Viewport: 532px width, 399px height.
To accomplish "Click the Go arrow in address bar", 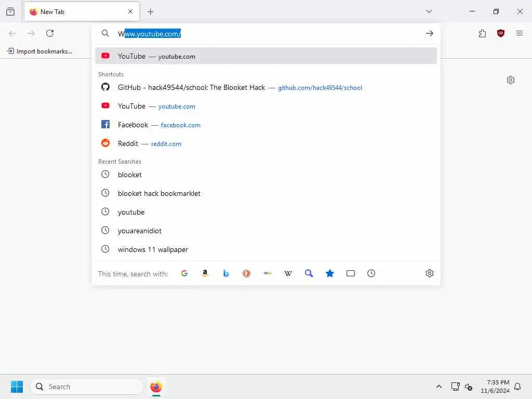I will point(429,33).
